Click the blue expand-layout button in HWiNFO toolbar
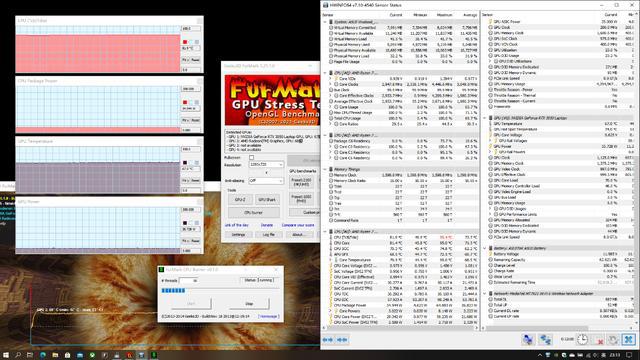 tap(629, 340)
